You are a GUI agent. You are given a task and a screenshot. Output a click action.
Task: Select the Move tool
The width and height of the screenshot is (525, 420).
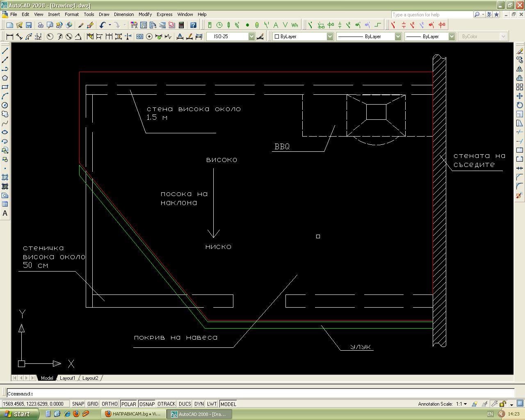coord(520,96)
